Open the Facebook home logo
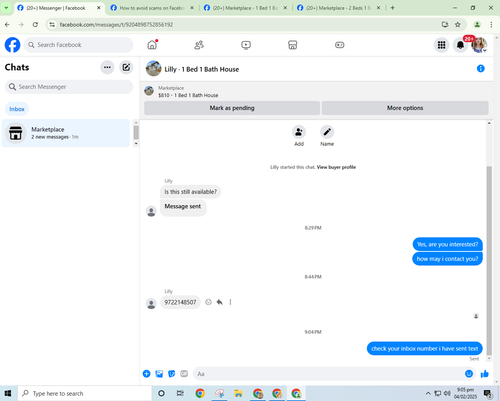Image resolution: width=500 pixels, height=401 pixels. point(12,45)
